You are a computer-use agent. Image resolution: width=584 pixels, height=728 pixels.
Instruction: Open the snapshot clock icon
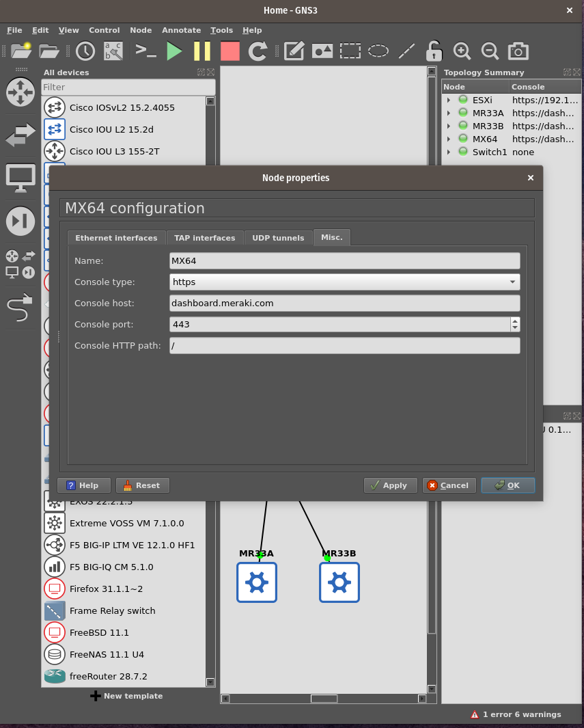click(85, 51)
